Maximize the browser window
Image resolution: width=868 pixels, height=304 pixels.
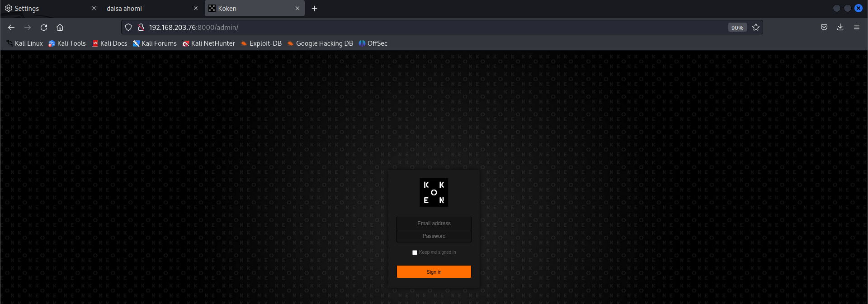pos(848,8)
